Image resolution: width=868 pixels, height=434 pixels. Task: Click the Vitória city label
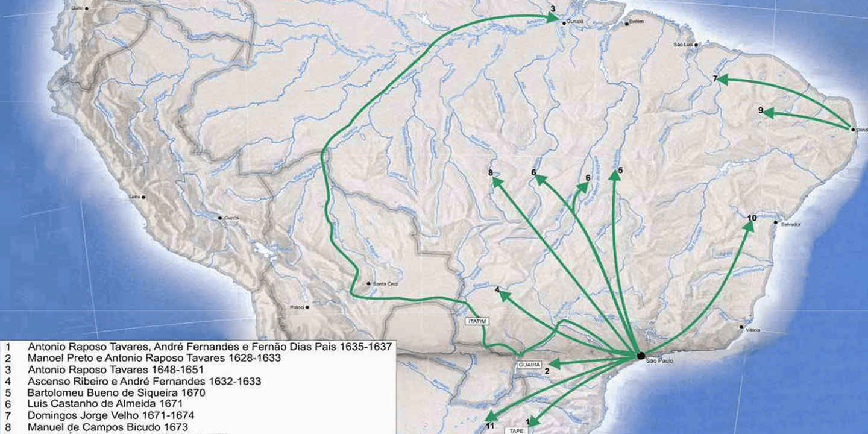(x=753, y=330)
